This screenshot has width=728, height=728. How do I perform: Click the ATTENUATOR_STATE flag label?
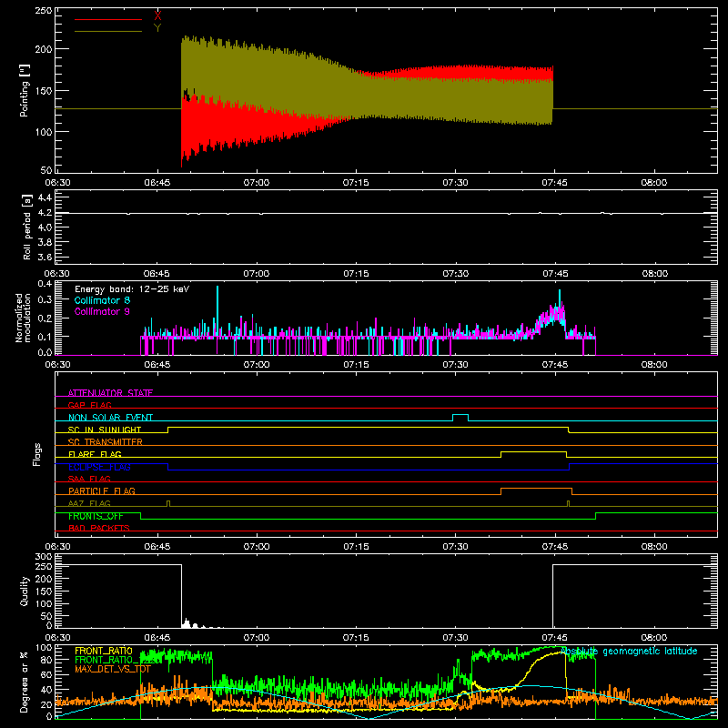110,393
